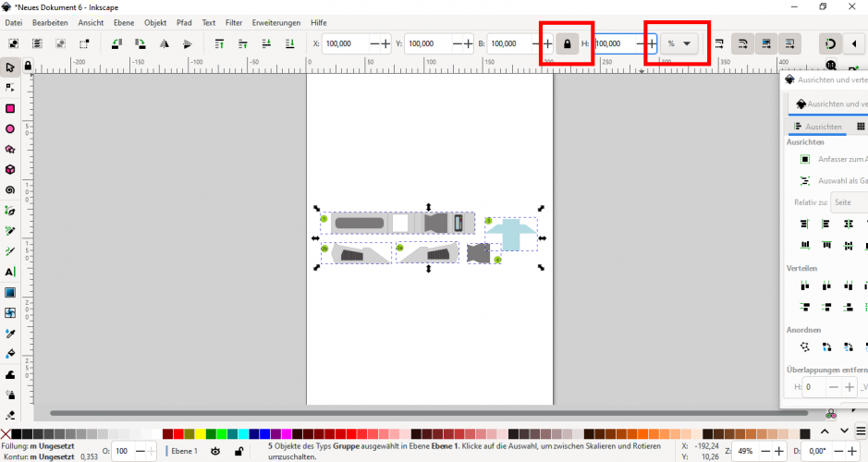Open the Erweiterungen menu
The width and height of the screenshot is (868, 462).
(x=276, y=23)
